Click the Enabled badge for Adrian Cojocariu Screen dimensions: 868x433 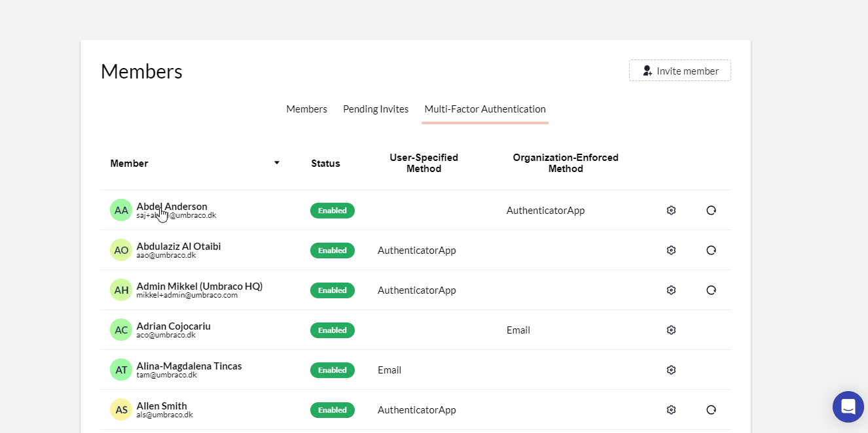tap(333, 330)
